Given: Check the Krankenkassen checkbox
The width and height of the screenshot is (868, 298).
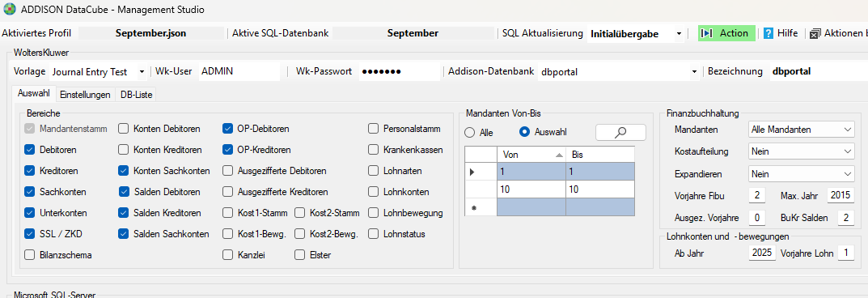Looking at the screenshot, I should (373, 150).
